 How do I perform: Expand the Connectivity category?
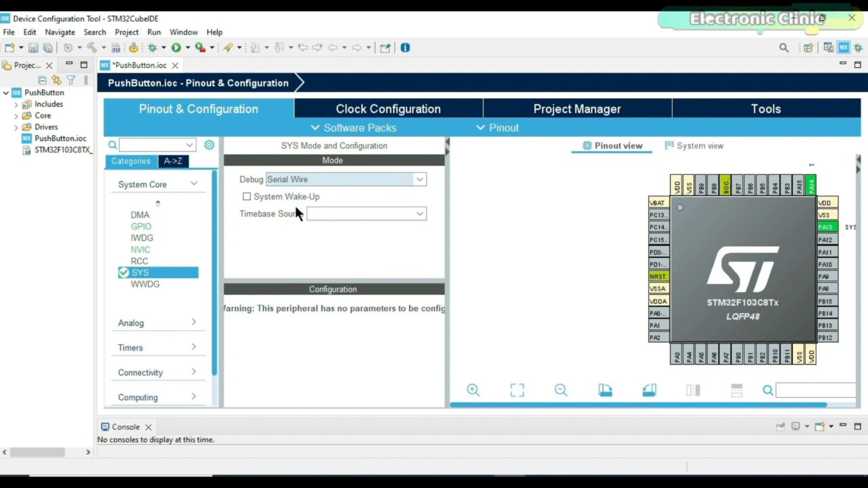coord(194,372)
